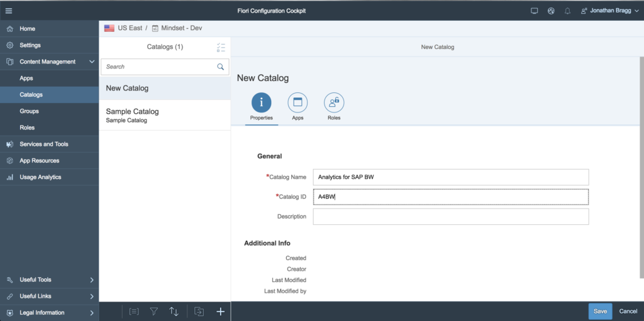Click the search magnifier icon
The width and height of the screenshot is (644, 321).
click(221, 67)
